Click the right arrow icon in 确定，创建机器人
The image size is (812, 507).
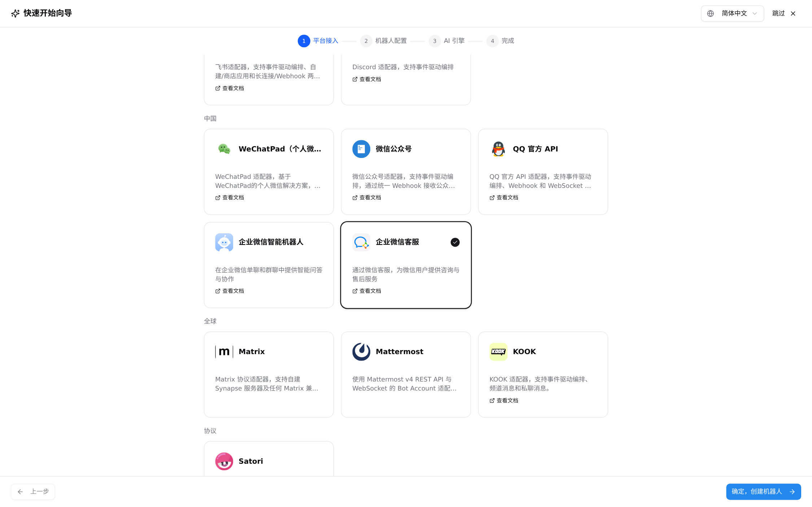click(792, 492)
